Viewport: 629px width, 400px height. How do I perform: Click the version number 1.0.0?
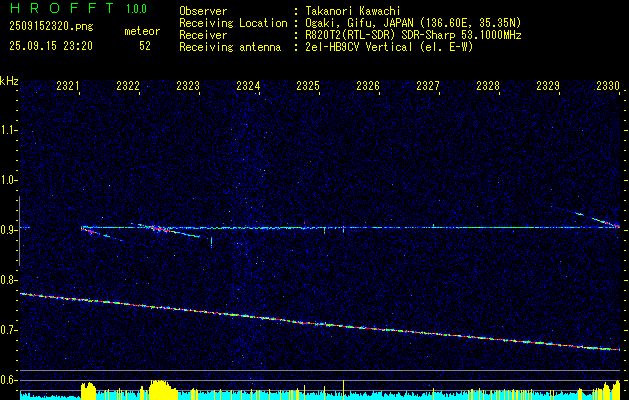click(x=136, y=9)
